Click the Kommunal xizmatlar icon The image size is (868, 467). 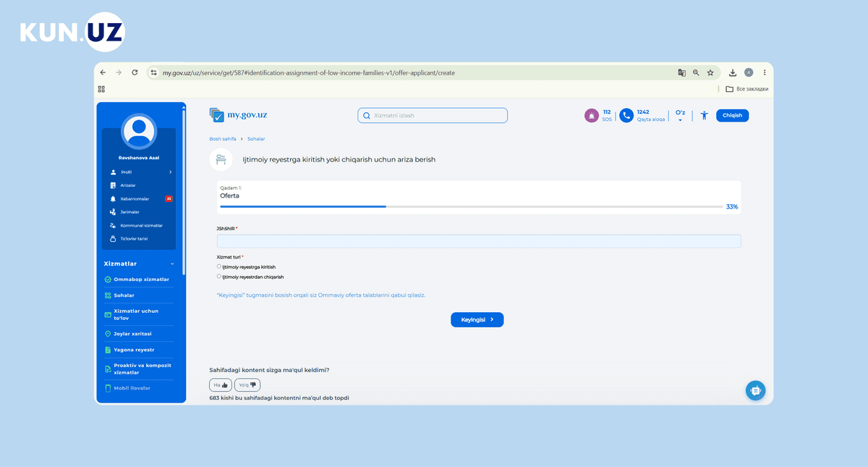(x=113, y=225)
